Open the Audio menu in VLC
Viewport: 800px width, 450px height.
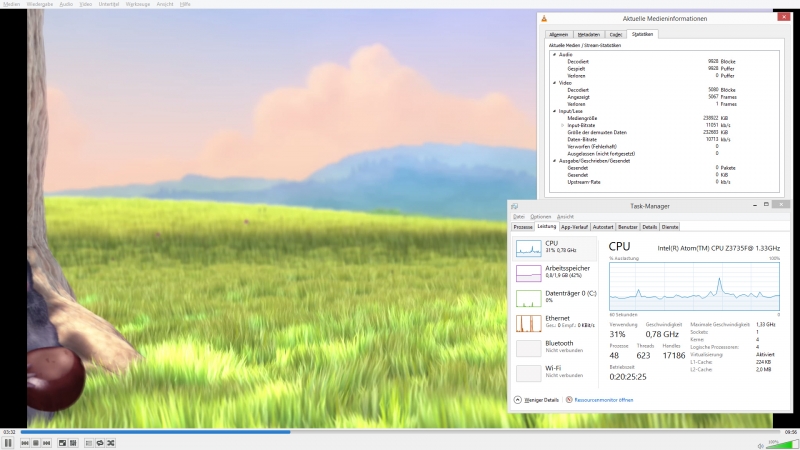[66, 4]
